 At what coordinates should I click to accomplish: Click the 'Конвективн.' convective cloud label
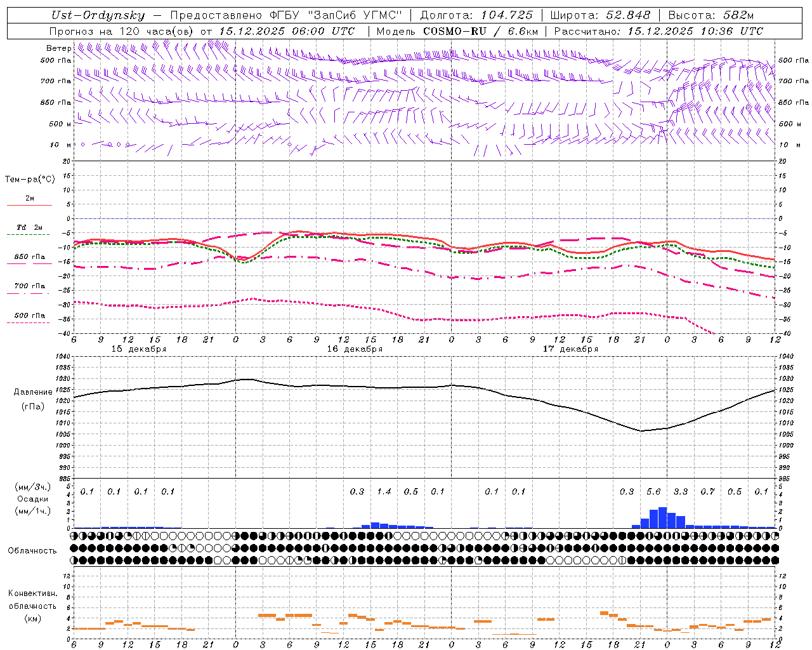[33, 594]
